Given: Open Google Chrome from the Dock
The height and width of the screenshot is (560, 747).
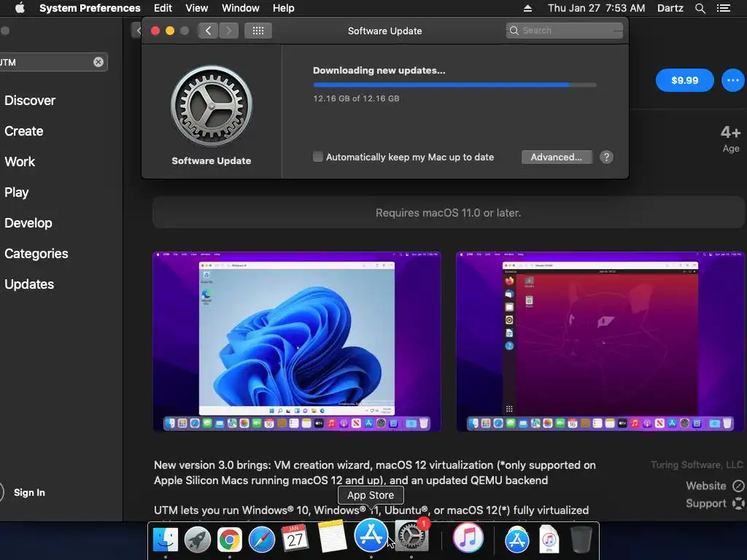Looking at the screenshot, I should click(230, 540).
